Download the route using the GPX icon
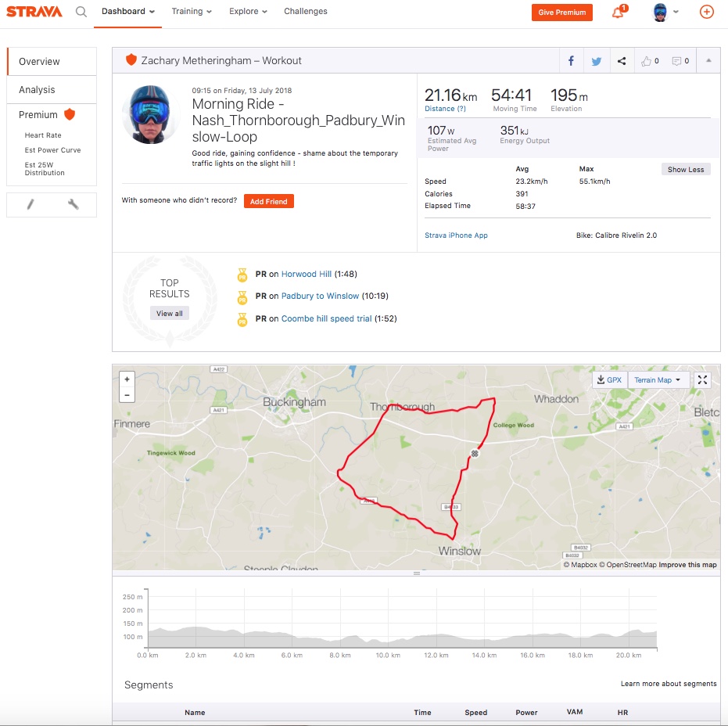Viewport: 728px width, 726px height. pos(609,379)
